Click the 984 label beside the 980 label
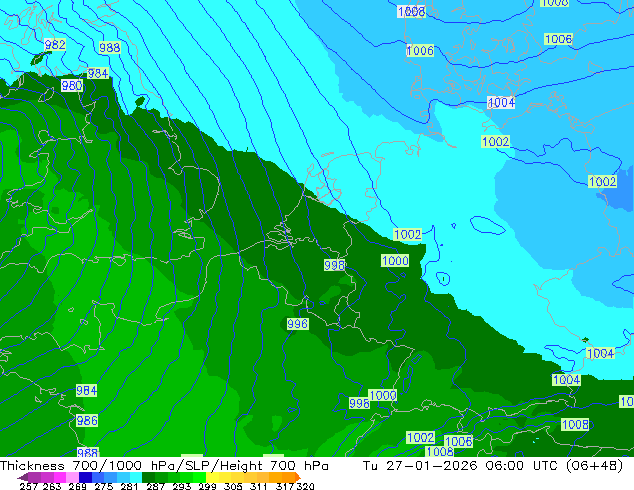 (x=98, y=74)
